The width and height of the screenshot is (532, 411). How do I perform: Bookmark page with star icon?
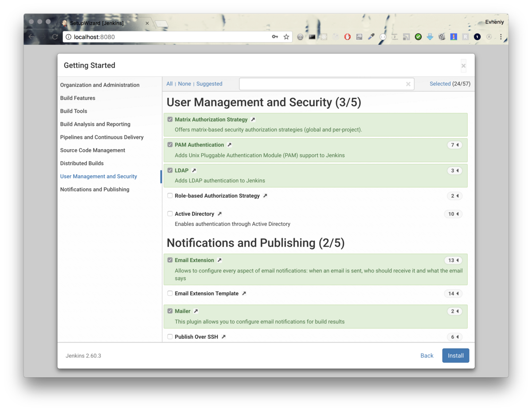(286, 37)
